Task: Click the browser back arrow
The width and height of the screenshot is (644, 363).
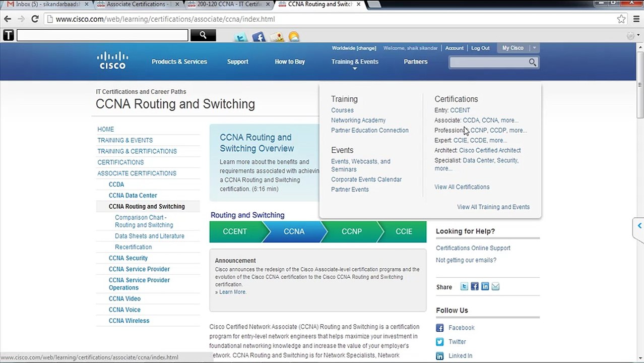Action: [x=8, y=19]
